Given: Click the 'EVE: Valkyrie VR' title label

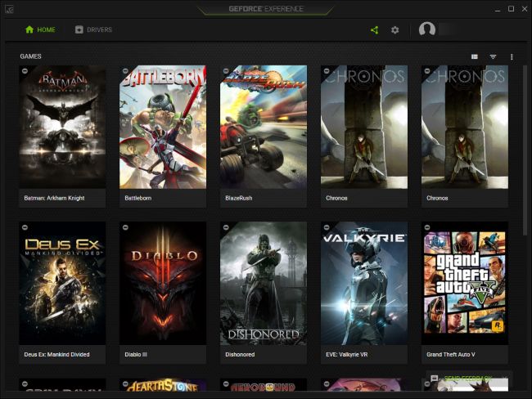Looking at the screenshot, I should 347,355.
